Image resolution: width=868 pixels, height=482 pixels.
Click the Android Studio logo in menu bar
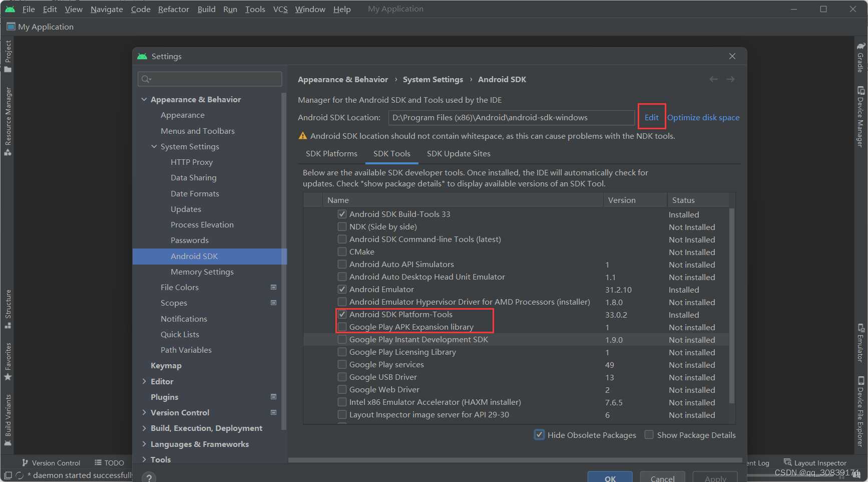tap(10, 9)
